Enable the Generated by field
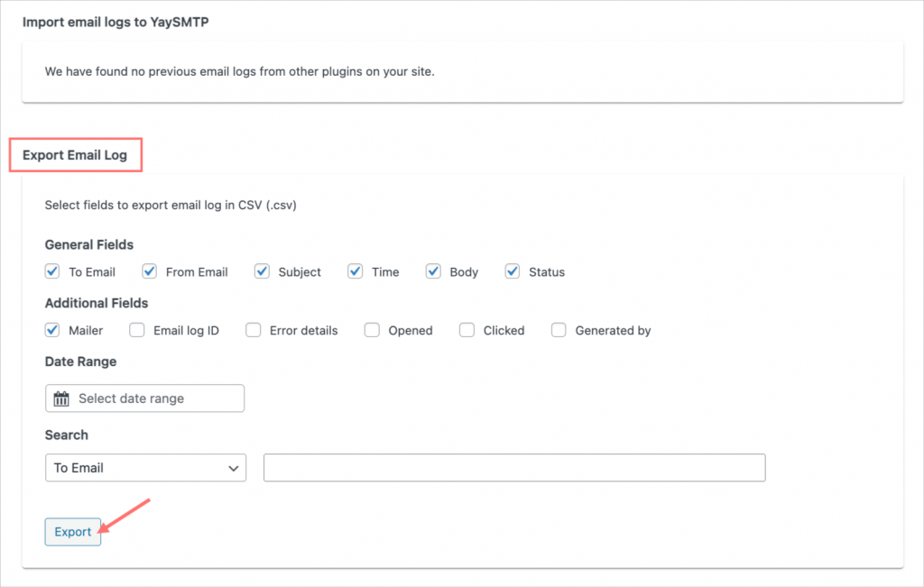Viewport: 924px width, 587px height. [559, 330]
